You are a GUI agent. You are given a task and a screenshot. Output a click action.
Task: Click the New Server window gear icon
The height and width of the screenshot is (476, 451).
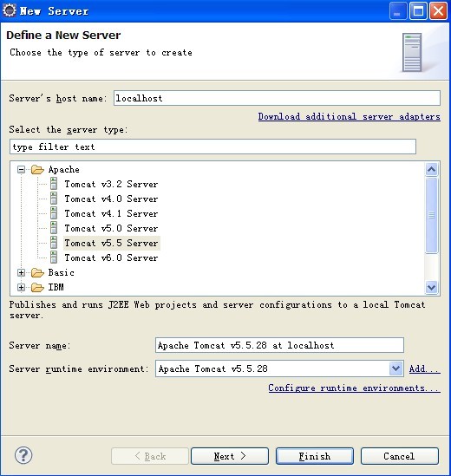pos(10,10)
